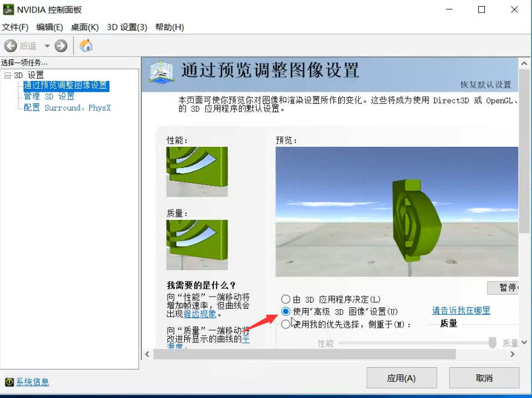Click the horizontal scrollbar thumb

click(305, 355)
